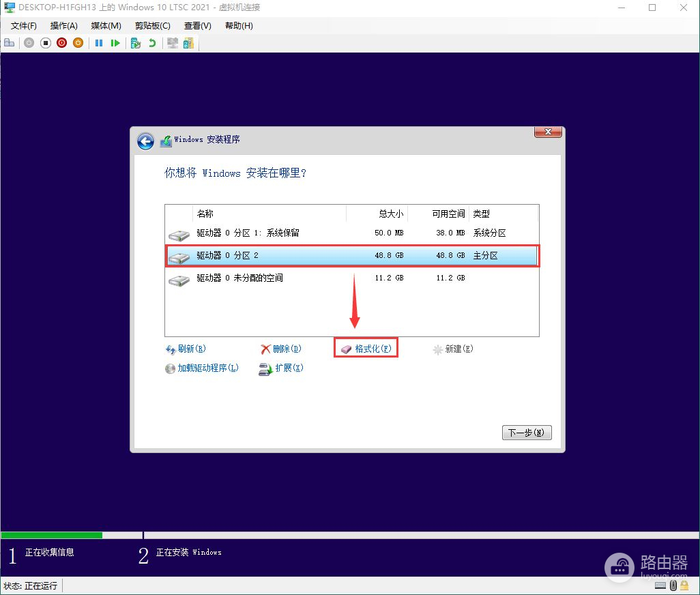
Task: Click the 下一步(N) button
Action: point(526,433)
